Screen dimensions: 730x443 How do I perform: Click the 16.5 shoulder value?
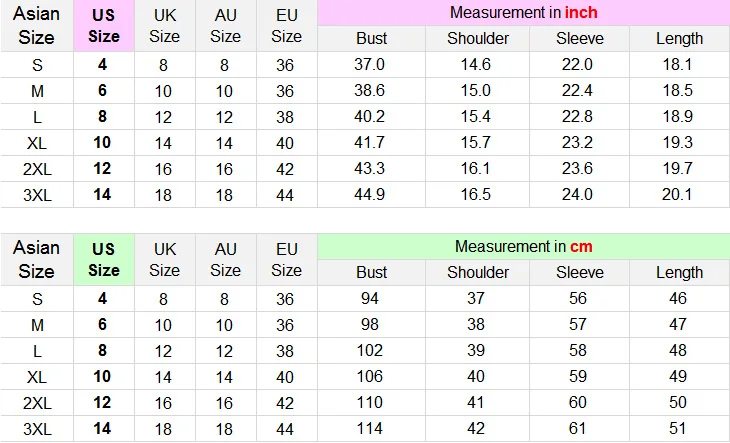(478, 194)
